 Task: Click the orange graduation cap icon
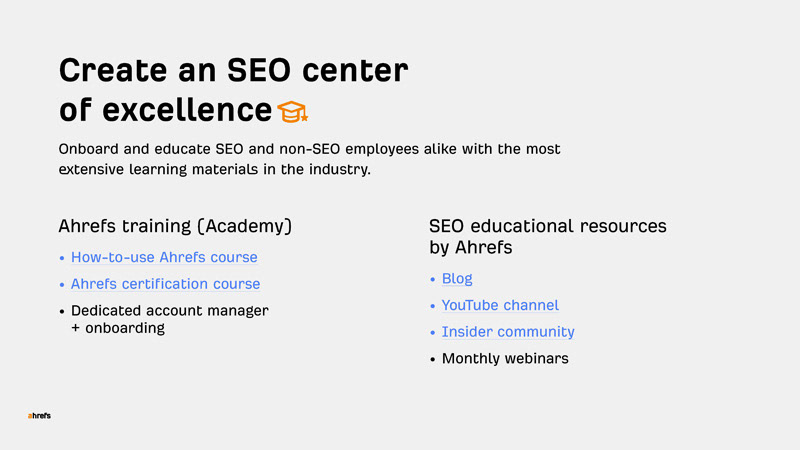pyautogui.click(x=293, y=112)
